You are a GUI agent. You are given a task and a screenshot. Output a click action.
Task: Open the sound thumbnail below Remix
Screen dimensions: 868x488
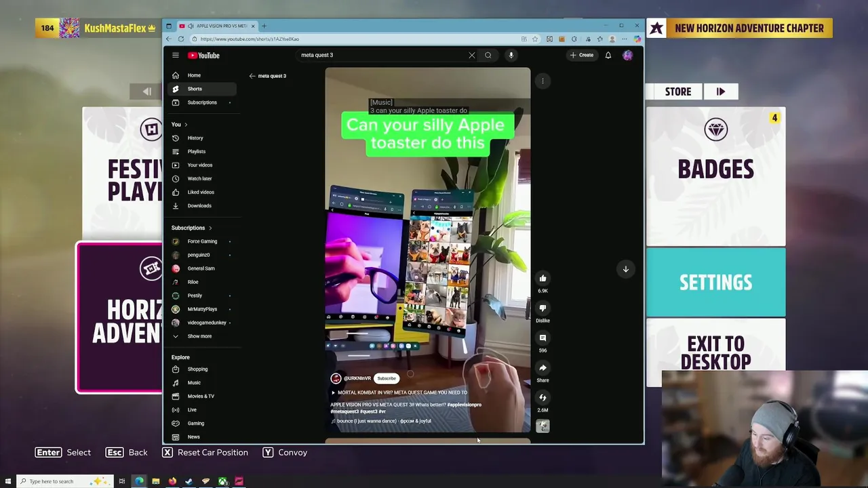coord(542,426)
